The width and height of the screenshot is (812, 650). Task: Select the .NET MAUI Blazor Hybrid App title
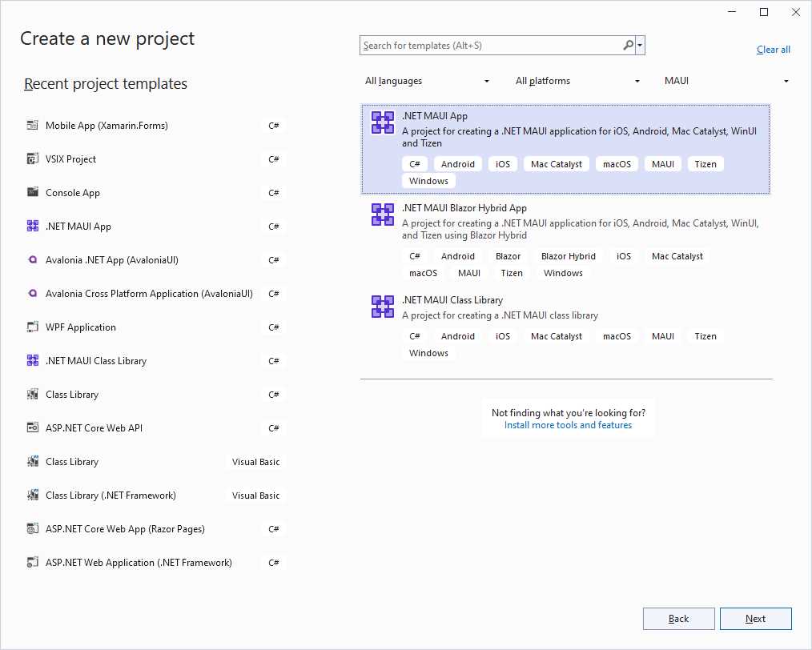pyautogui.click(x=464, y=208)
